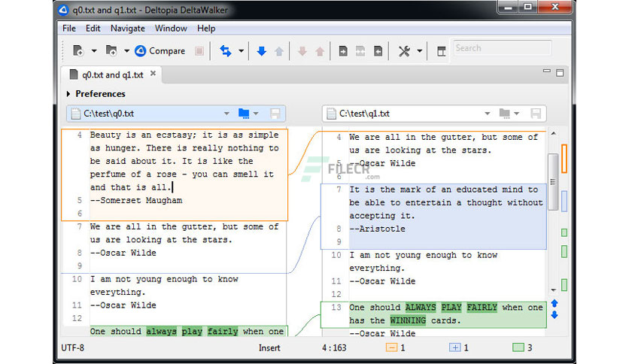
Task: Click the orange deletions count icon
Action: 391,347
